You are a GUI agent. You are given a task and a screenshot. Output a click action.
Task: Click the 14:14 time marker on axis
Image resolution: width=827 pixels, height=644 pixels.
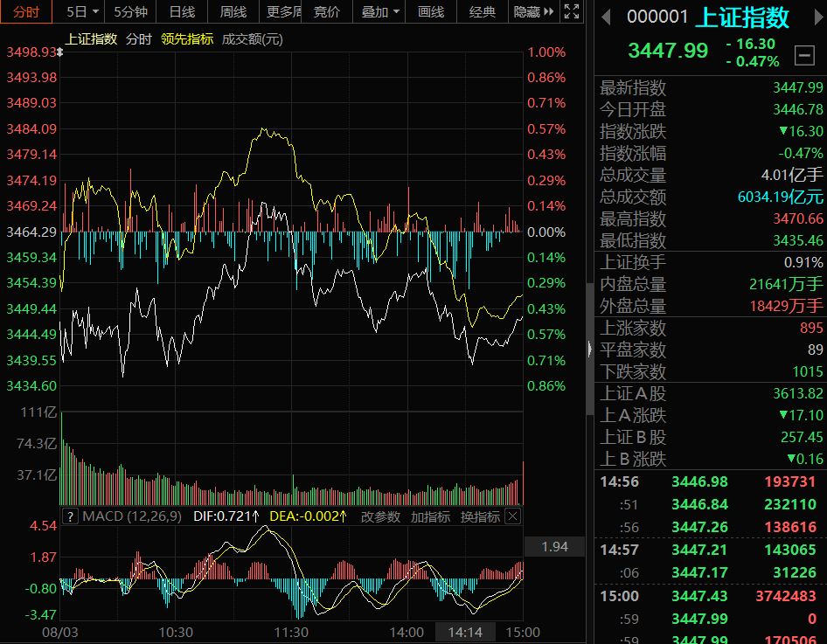[x=465, y=632]
